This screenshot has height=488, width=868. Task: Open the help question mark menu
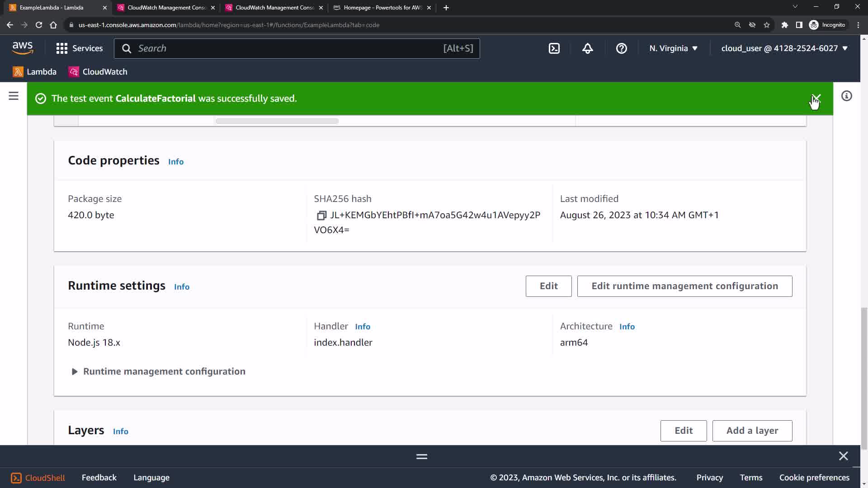[x=621, y=48]
